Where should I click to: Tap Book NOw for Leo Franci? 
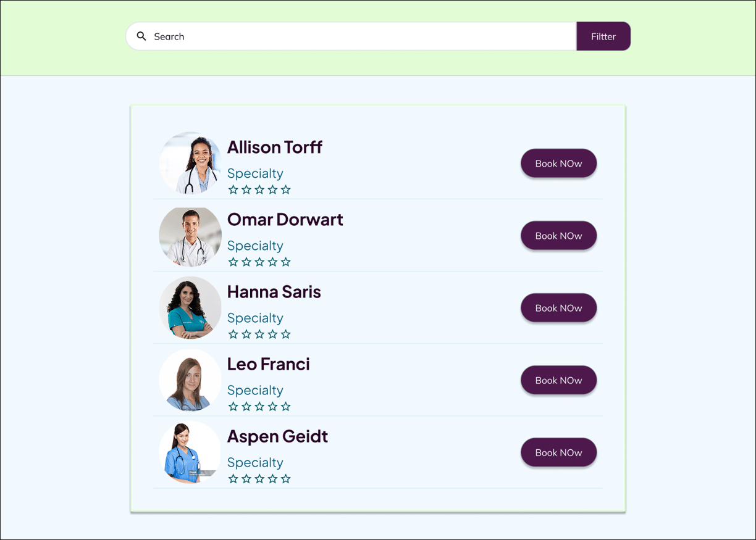(x=558, y=380)
